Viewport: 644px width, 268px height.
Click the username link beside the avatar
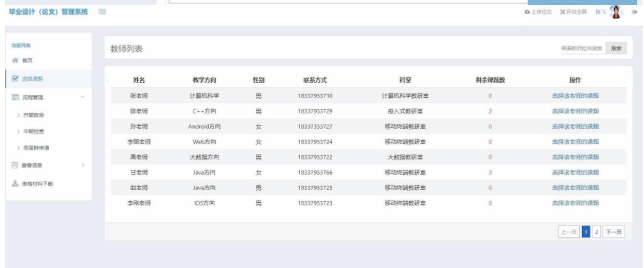click(x=600, y=12)
